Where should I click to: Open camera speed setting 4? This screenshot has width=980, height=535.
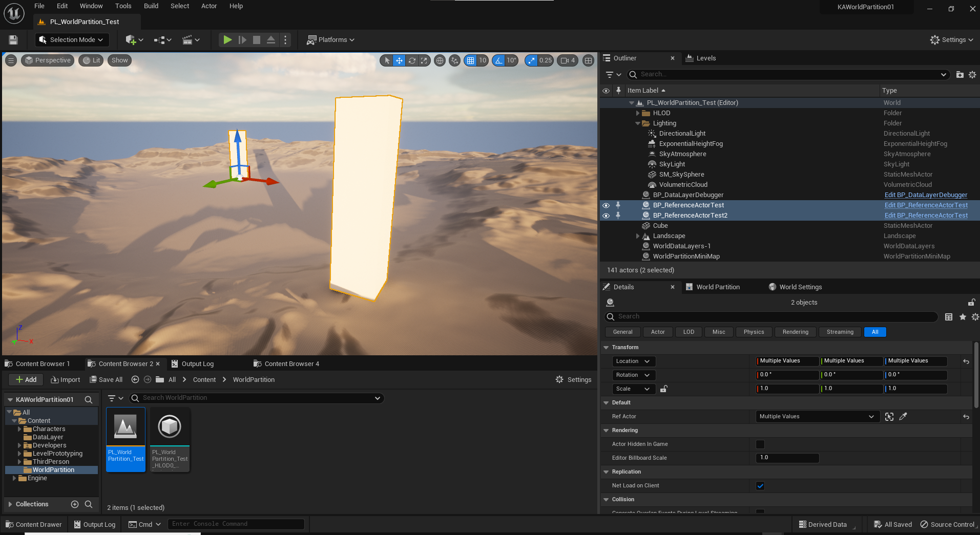point(568,60)
